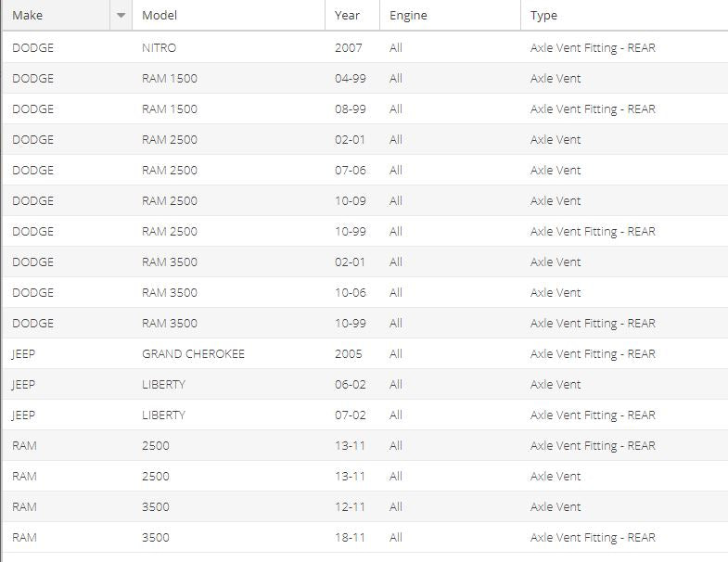The image size is (728, 562).
Task: Click year 2007 in the NITRO row
Action: tap(348, 48)
